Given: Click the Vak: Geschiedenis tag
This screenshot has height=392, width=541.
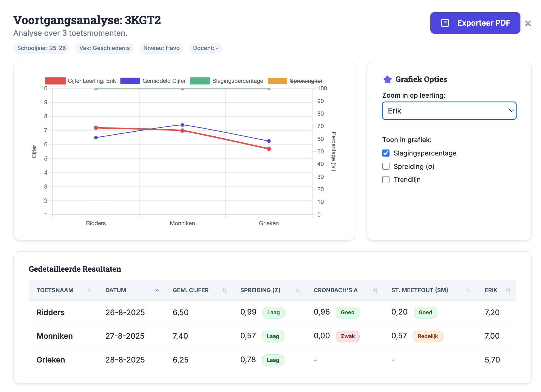Looking at the screenshot, I should click(x=104, y=48).
